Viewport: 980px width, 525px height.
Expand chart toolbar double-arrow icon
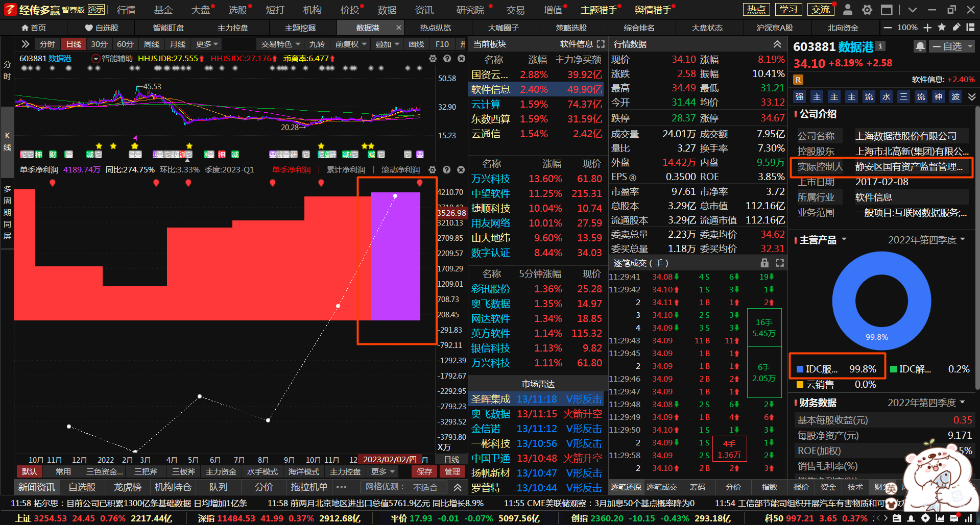pyautogui.click(x=25, y=44)
